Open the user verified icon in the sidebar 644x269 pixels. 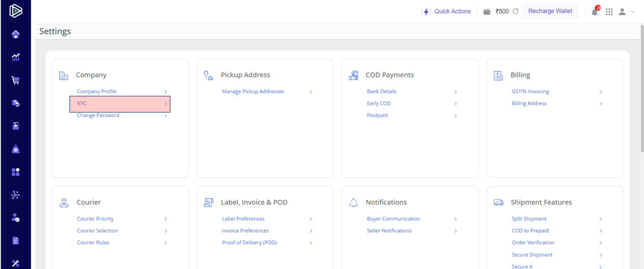tap(15, 218)
